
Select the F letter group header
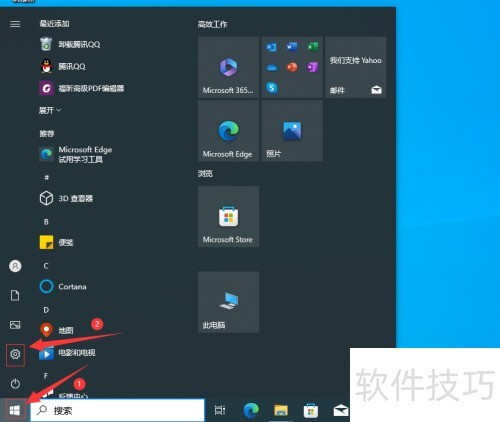pos(46,376)
